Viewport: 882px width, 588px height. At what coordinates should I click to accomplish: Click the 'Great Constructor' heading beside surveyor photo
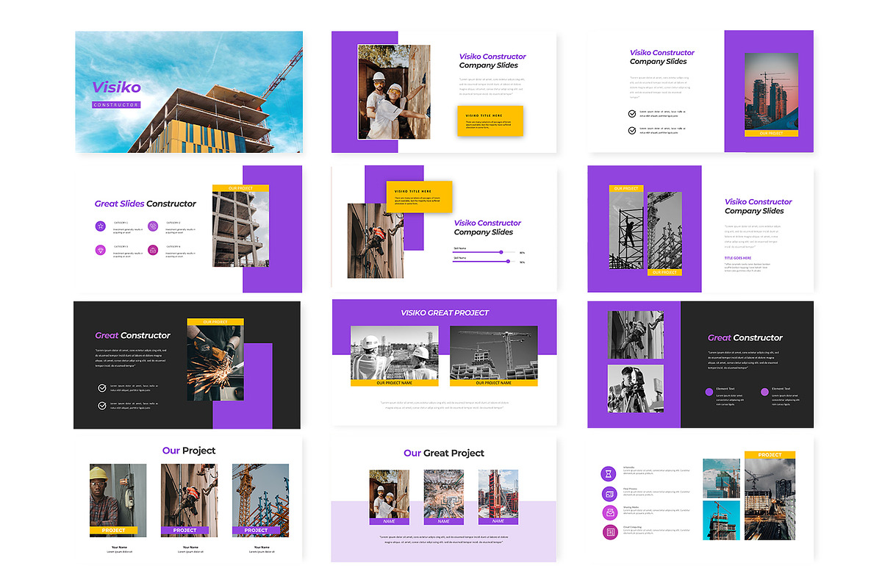tap(745, 338)
